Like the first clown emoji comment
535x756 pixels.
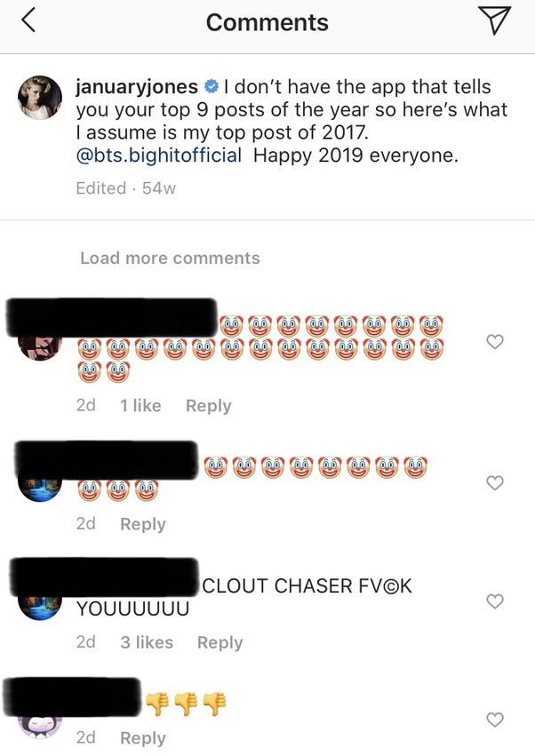click(x=494, y=342)
